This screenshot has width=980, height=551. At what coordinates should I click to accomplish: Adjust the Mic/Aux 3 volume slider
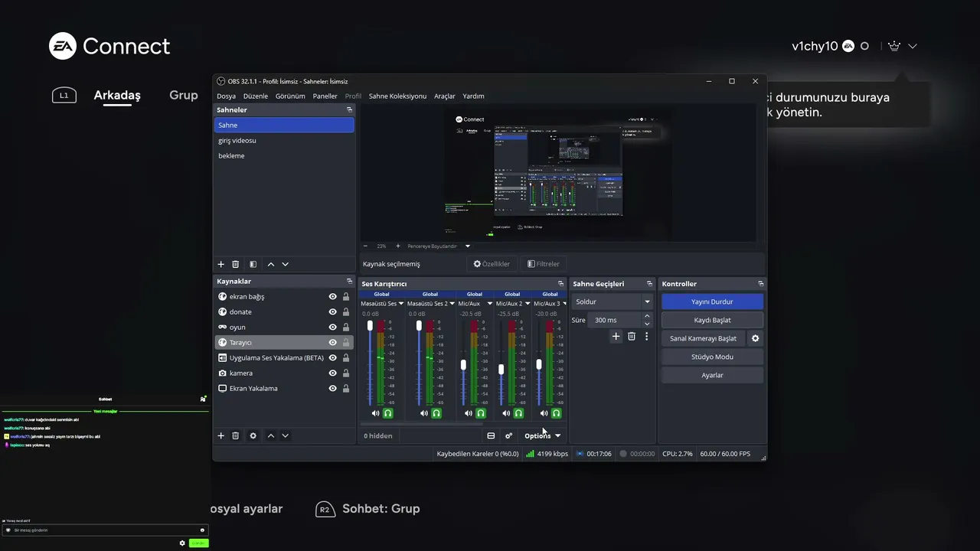click(539, 363)
